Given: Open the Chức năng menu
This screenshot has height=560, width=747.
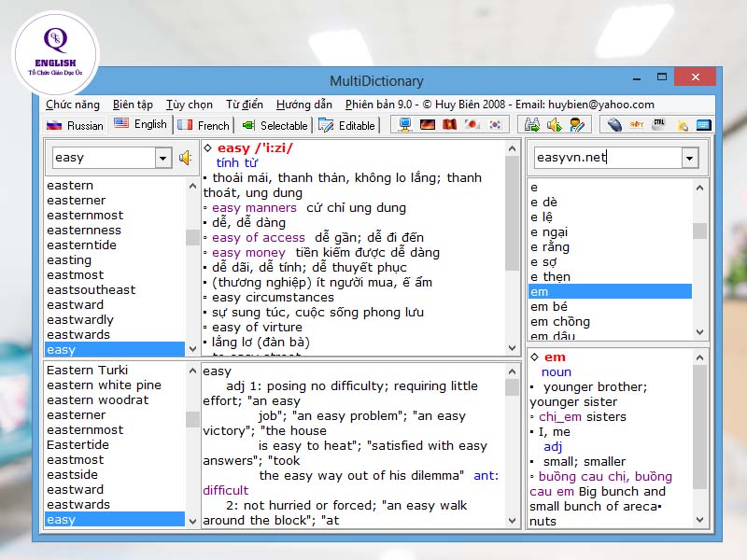Looking at the screenshot, I should 73,105.
